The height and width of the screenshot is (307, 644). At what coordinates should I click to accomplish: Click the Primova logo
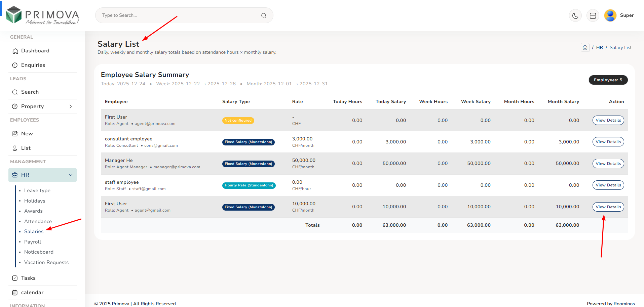(x=43, y=15)
